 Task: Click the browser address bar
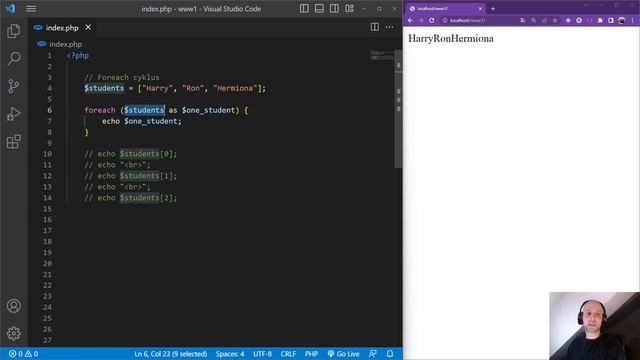tap(500, 20)
